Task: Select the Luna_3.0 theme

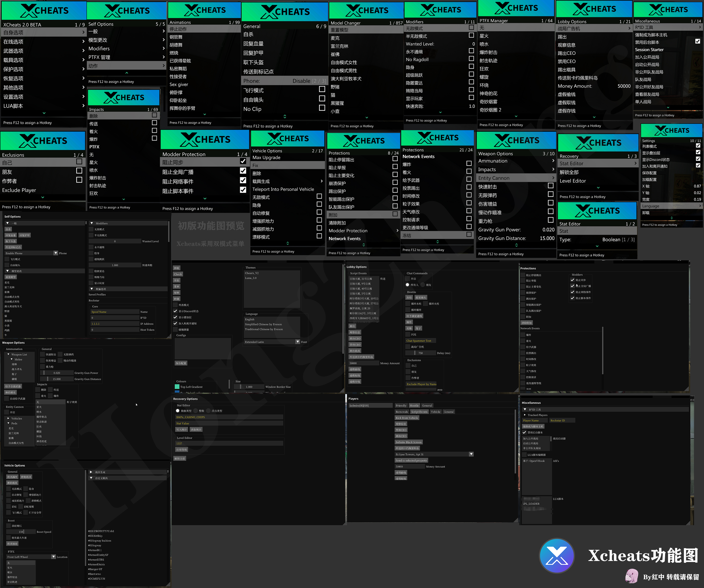Action: click(251, 278)
